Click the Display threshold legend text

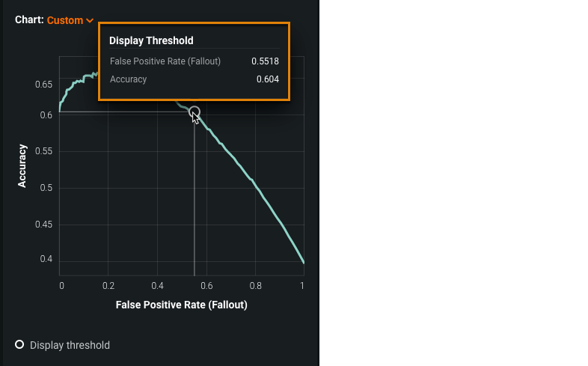point(70,345)
